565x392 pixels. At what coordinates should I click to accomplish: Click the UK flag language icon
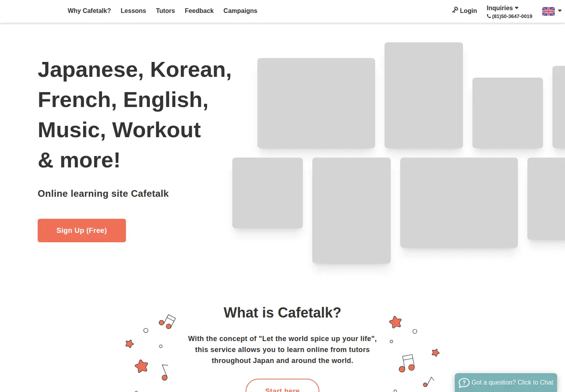(549, 11)
